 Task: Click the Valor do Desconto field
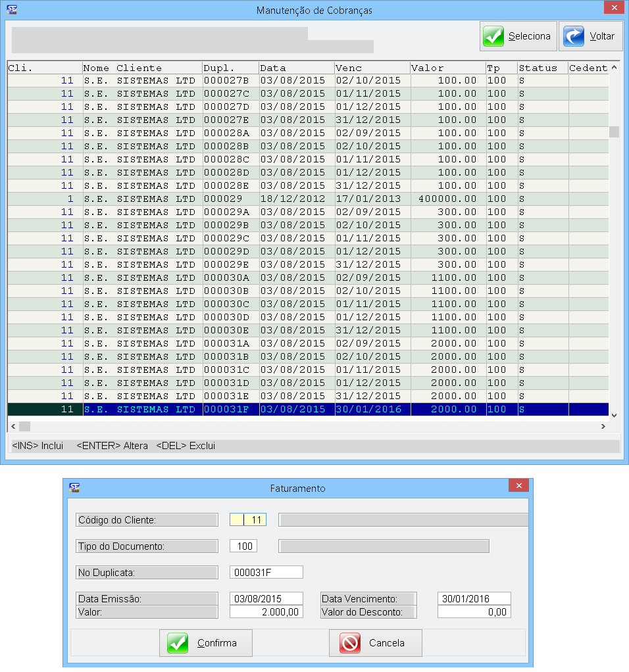click(474, 612)
